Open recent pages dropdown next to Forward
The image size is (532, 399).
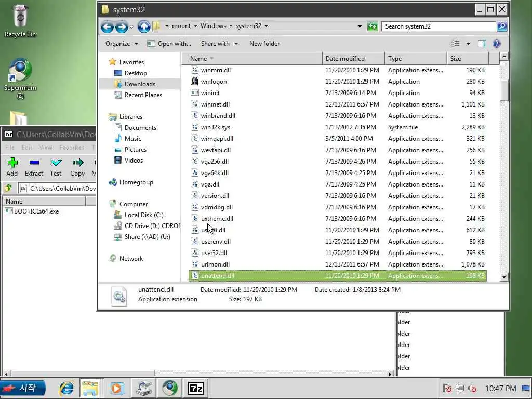pos(131,27)
